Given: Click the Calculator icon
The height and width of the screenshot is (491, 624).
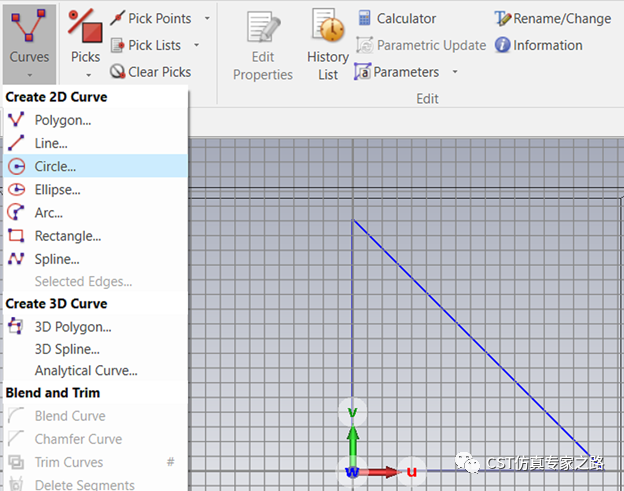Looking at the screenshot, I should pyautogui.click(x=365, y=18).
